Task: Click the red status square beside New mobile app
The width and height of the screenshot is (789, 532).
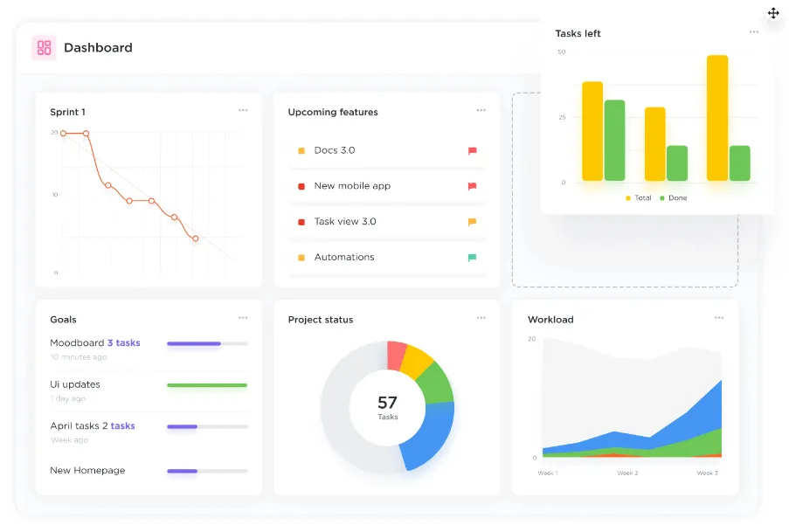Action: tap(301, 186)
